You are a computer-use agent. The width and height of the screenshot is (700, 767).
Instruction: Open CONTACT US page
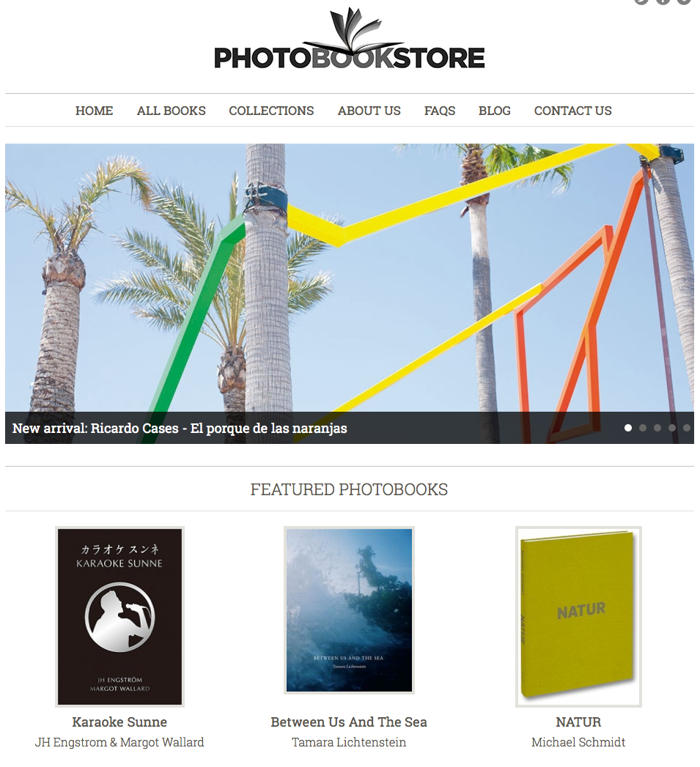pos(572,111)
